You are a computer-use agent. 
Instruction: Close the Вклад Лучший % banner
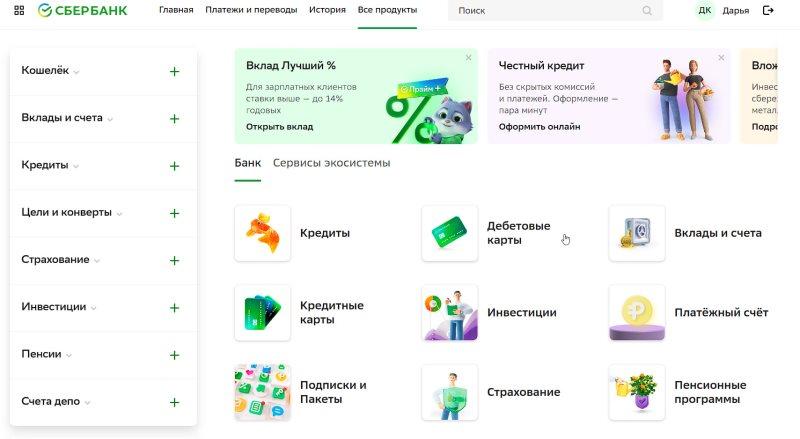[468, 58]
